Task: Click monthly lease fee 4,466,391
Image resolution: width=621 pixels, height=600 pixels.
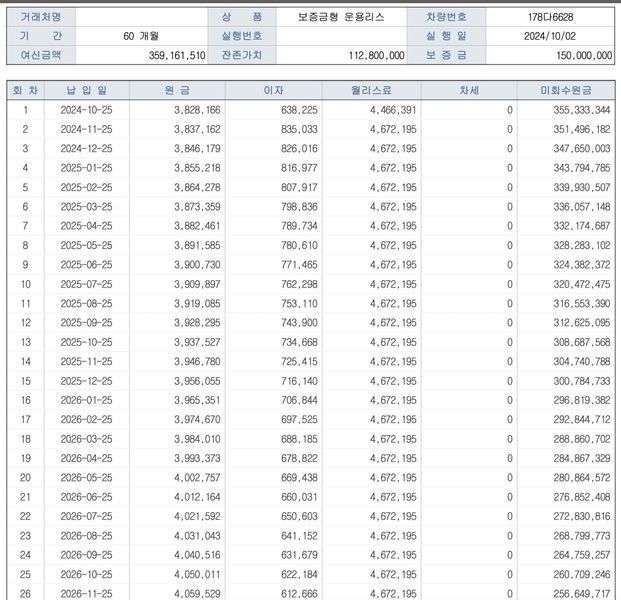Action: click(393, 110)
